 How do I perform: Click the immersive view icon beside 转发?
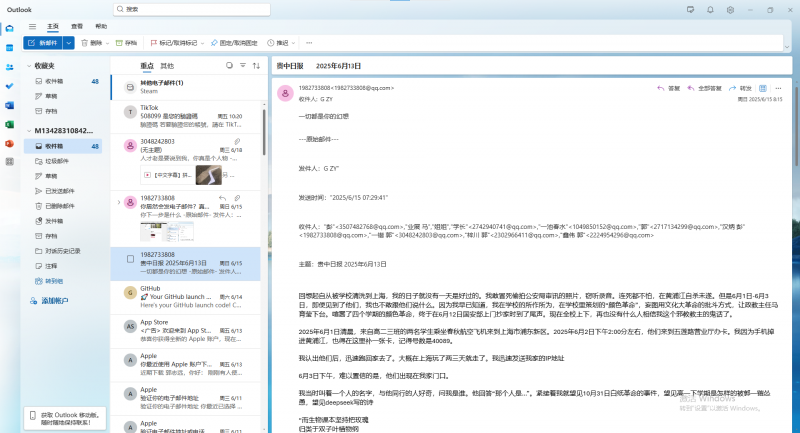click(763, 88)
